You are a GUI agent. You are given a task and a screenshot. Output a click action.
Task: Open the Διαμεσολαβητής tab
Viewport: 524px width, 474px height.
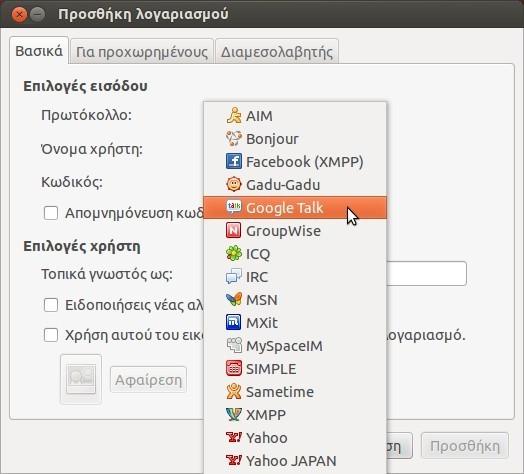(277, 52)
